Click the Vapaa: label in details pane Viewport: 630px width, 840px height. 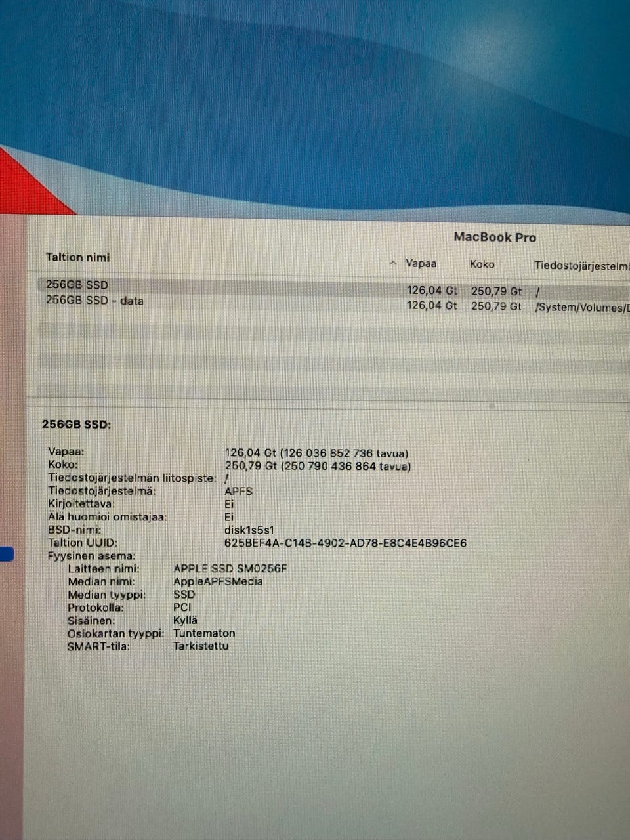pos(66,451)
